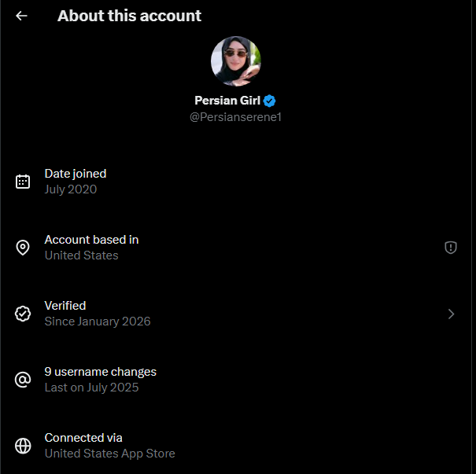Click the globe icon beside Connected via
Screen dimensions: 476x474
coord(23,446)
